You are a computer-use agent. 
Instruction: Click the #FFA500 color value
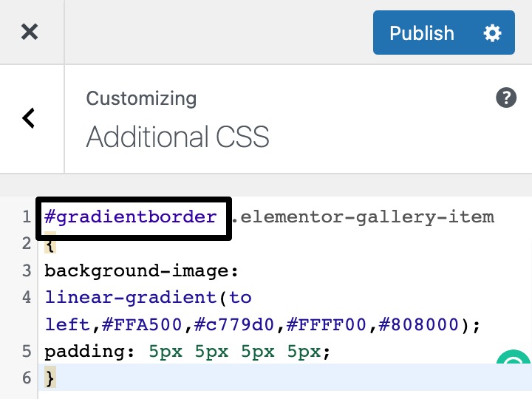point(142,324)
